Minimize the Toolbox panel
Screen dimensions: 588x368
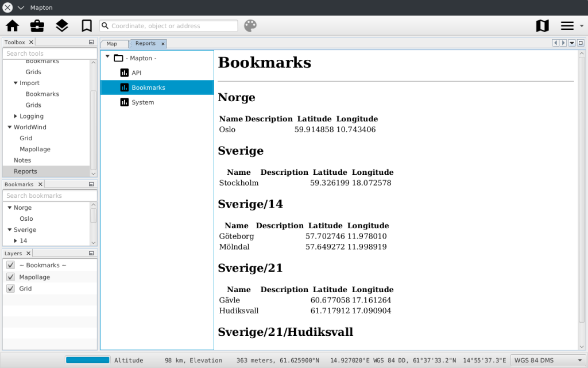(91, 42)
